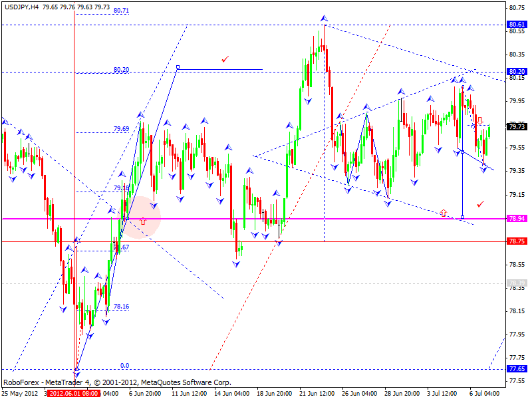This screenshot has width=532, height=399.
Task: Click the red up arrow near 78.94 target
Action: tap(444, 213)
